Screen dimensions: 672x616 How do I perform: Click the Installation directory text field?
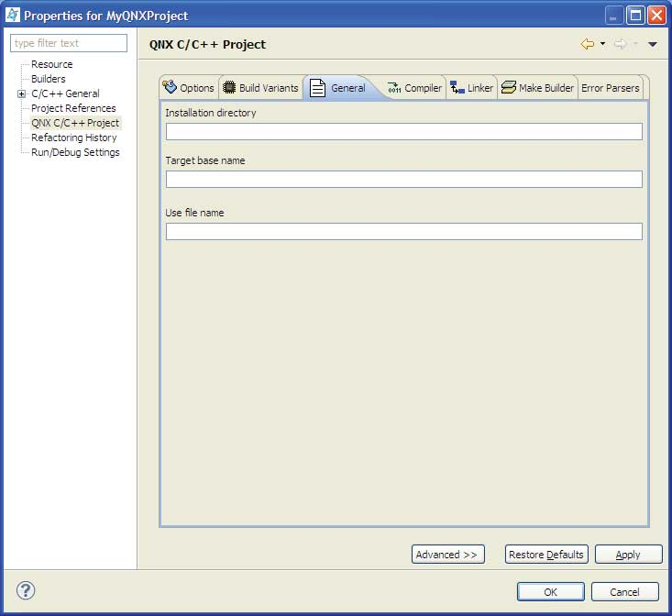point(403,132)
